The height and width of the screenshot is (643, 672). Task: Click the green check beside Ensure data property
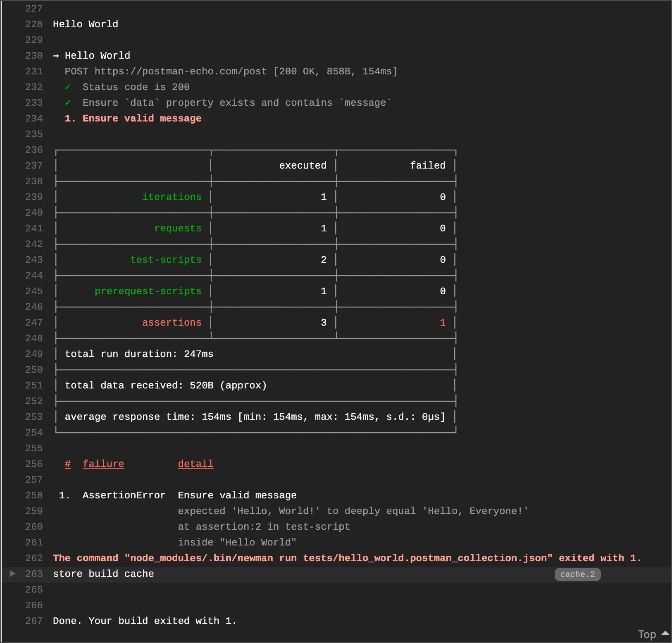[x=68, y=102]
